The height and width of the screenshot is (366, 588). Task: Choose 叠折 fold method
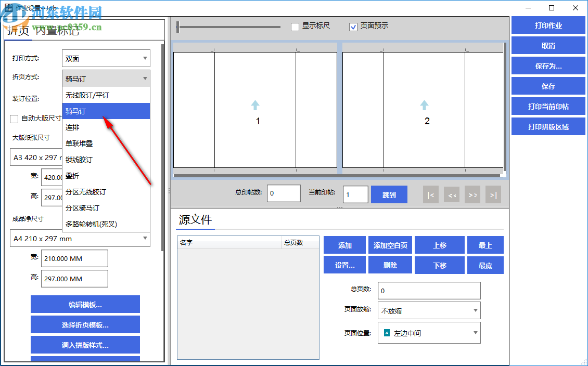point(106,176)
